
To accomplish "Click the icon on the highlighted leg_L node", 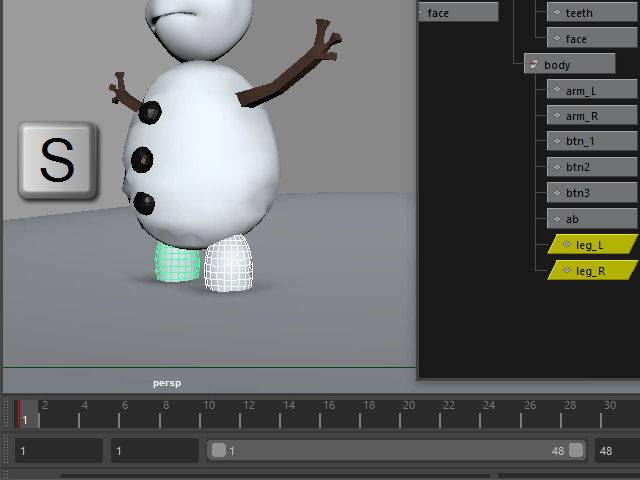I will pos(567,244).
